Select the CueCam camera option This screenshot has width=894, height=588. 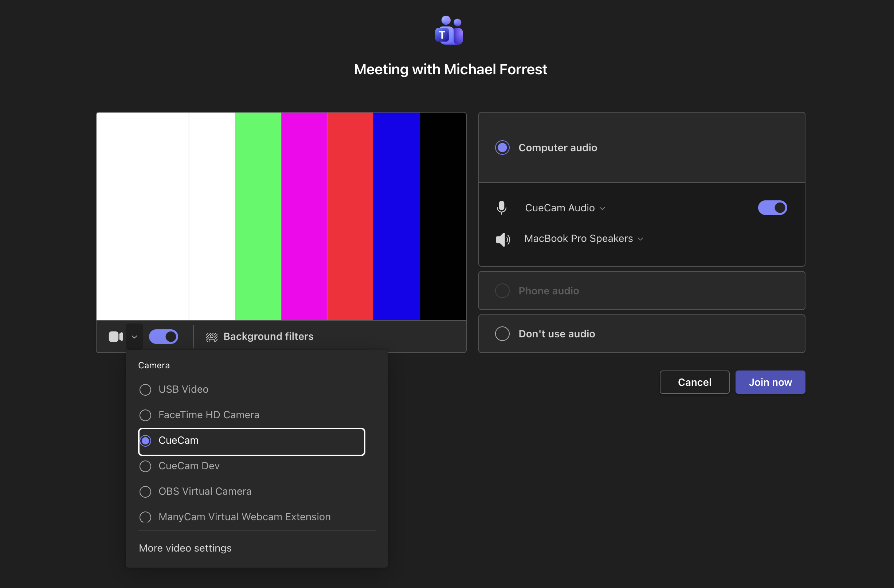pos(251,442)
